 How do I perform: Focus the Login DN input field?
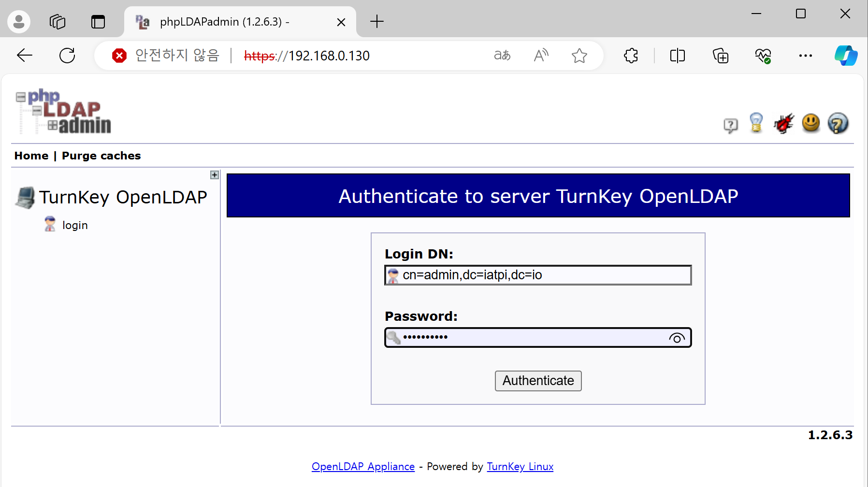[x=538, y=275]
